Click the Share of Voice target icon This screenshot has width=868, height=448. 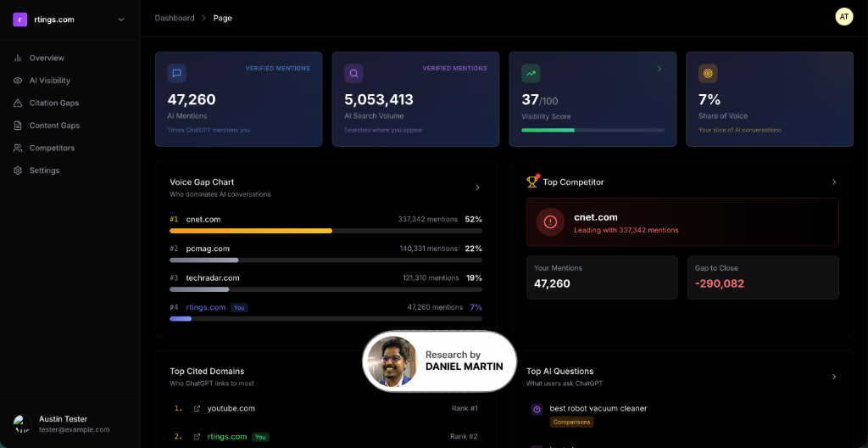click(708, 73)
